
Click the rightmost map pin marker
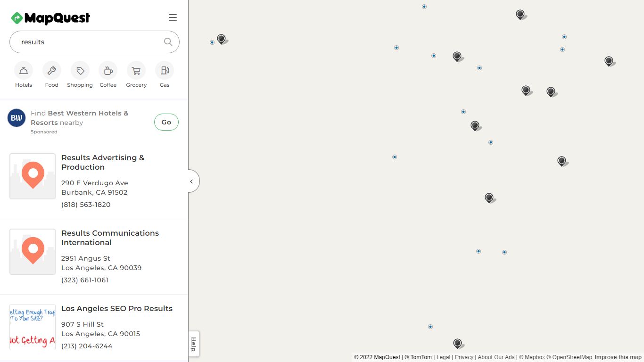pyautogui.click(x=609, y=61)
